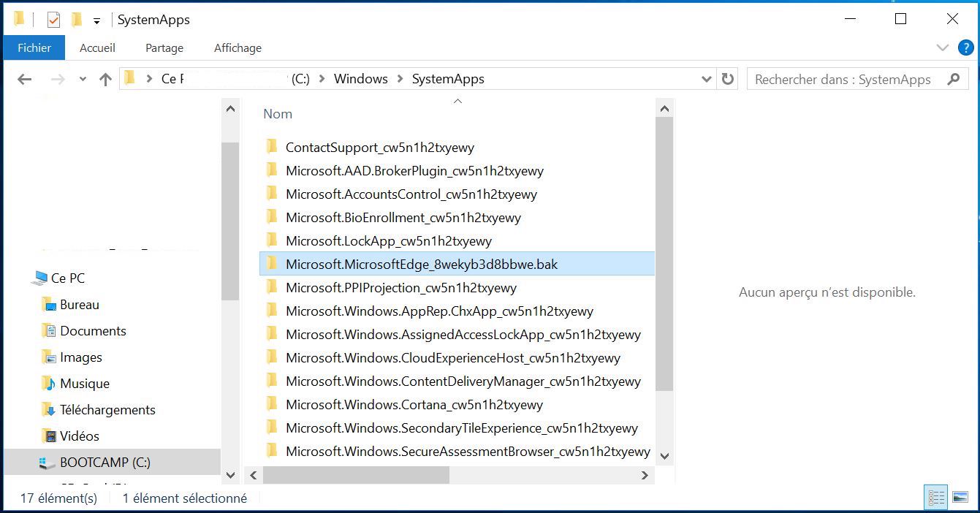Open the address bar history dropdown
This screenshot has width=980, height=513.
tap(706, 78)
